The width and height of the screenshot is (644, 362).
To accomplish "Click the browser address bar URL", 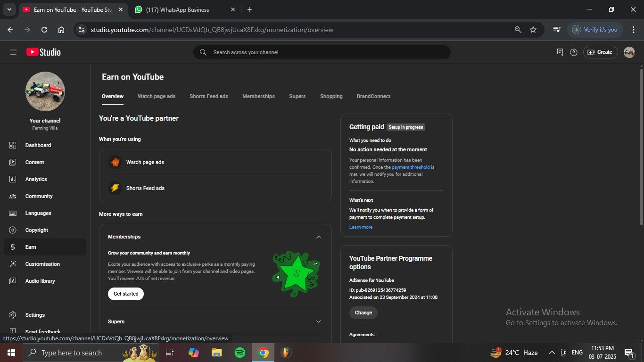I will (x=212, y=30).
